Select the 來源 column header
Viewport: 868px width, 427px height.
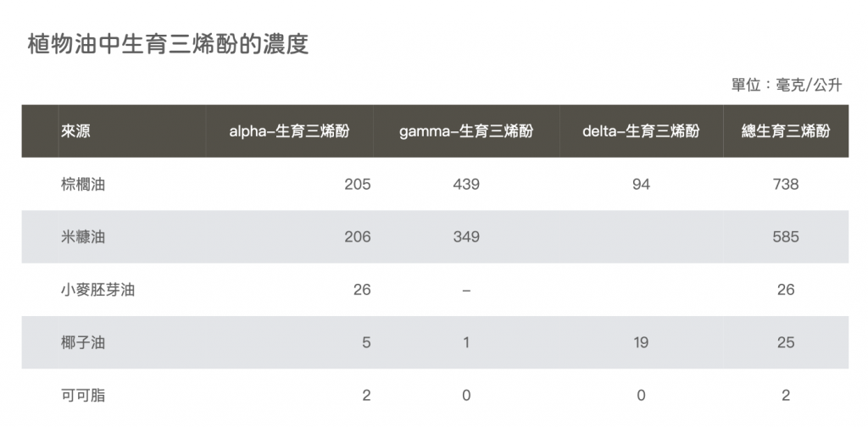tap(75, 131)
